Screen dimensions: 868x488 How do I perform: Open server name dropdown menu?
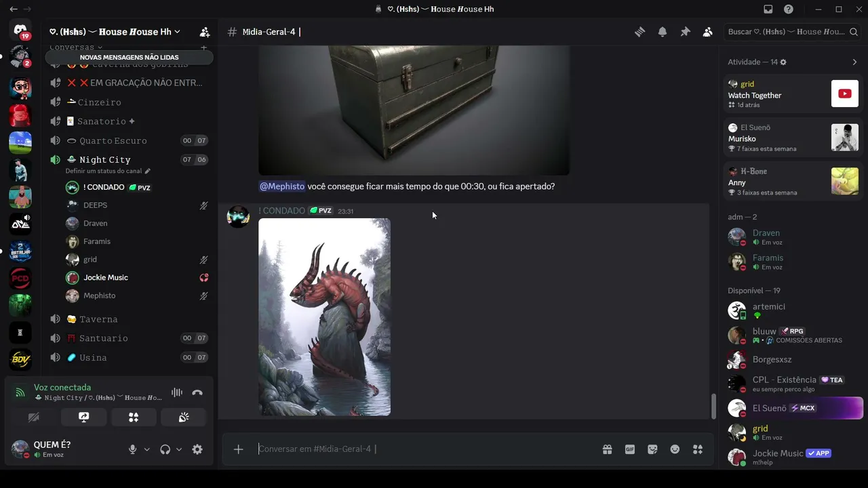pos(115,32)
